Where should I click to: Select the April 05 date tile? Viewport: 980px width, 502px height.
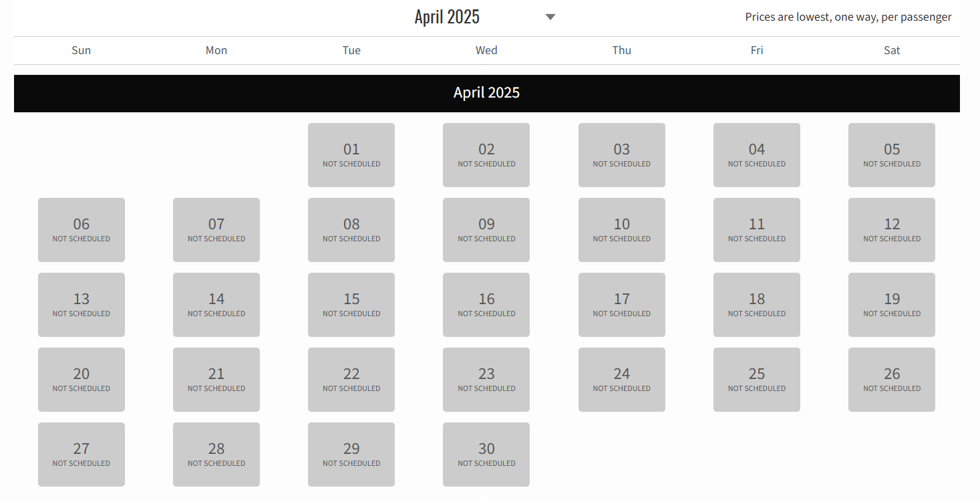tap(891, 155)
